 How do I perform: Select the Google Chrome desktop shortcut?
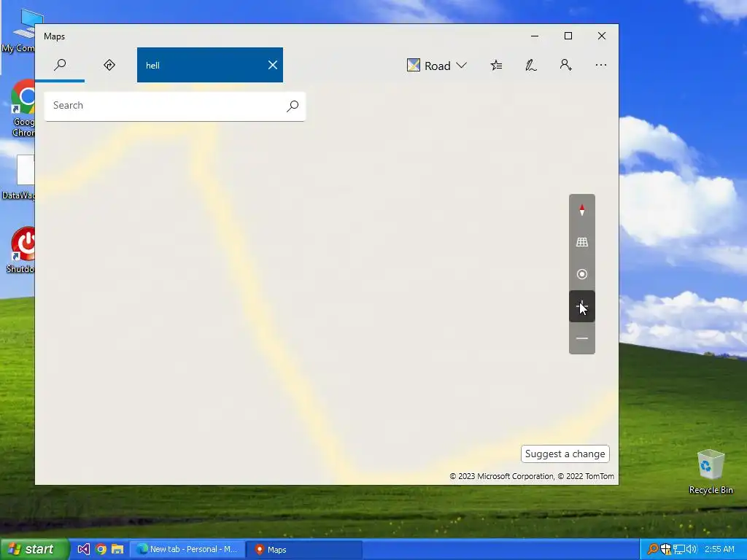pos(21,109)
